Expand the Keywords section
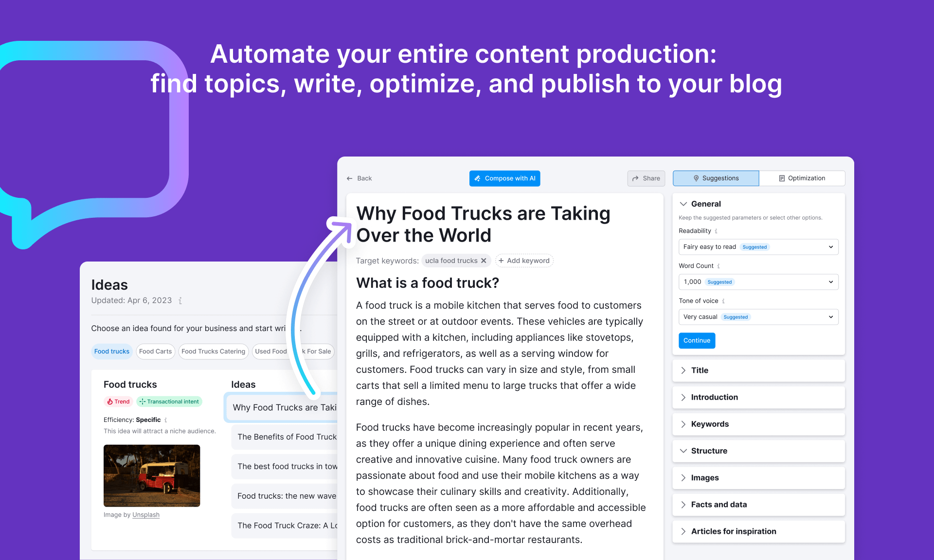 coord(709,423)
